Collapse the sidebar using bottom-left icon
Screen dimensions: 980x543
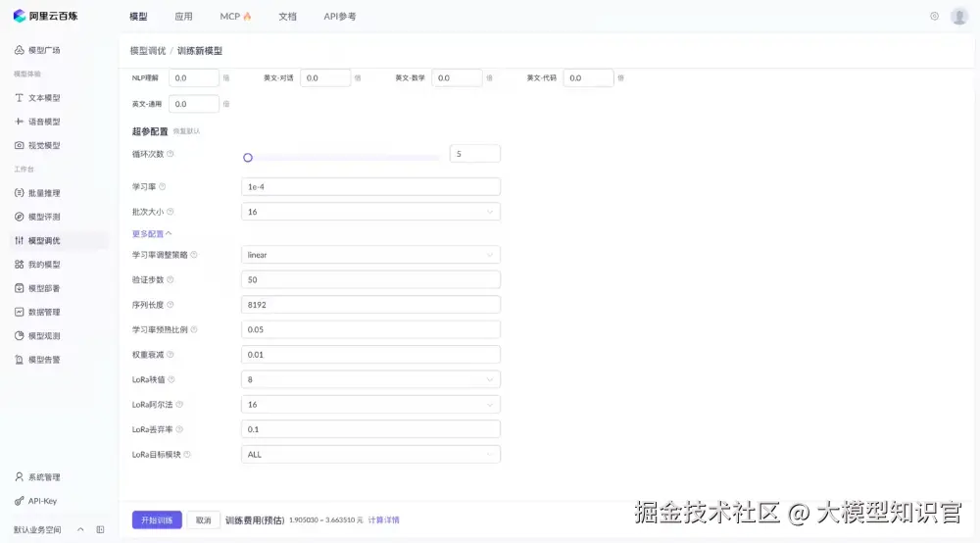pyautogui.click(x=100, y=529)
